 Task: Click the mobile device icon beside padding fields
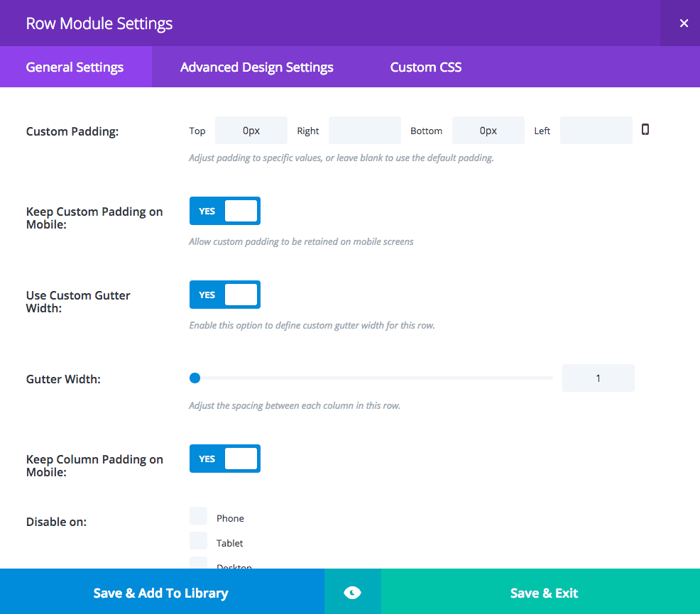[645, 129]
